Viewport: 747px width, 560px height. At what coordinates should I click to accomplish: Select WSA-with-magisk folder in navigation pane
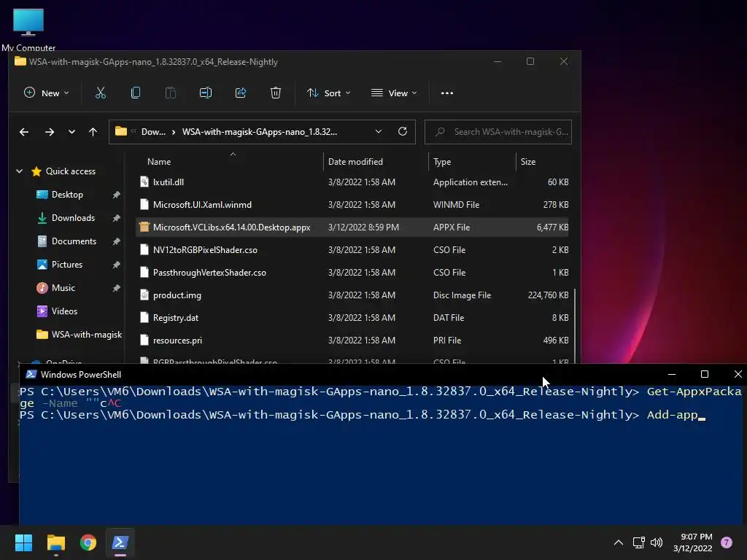coord(87,334)
